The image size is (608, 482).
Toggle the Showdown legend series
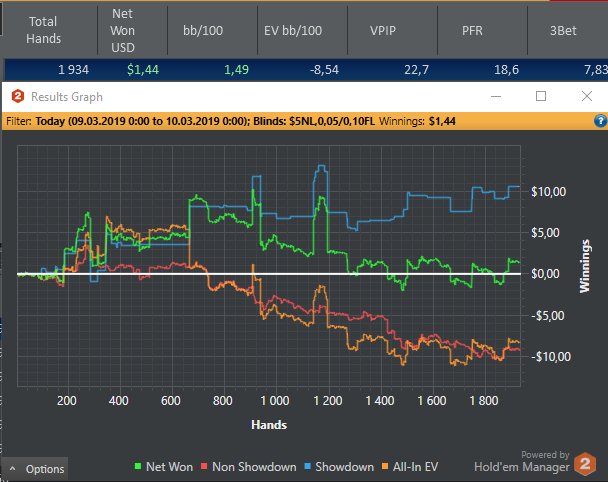coord(339,467)
